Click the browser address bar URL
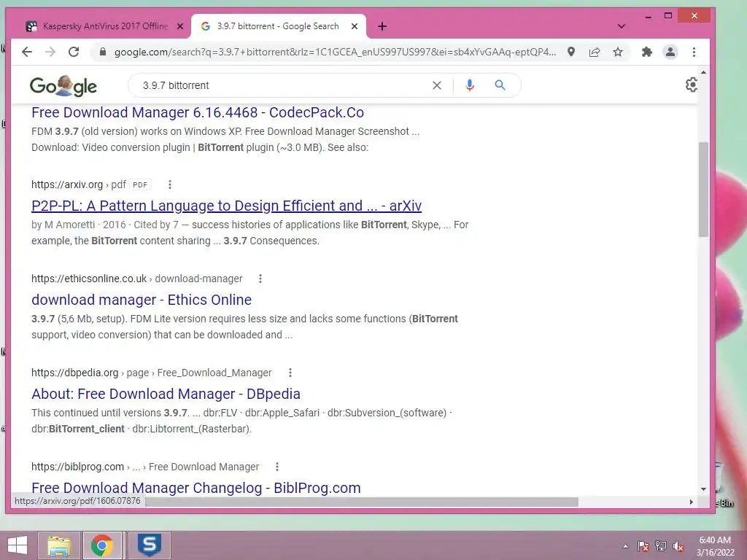 click(x=335, y=52)
